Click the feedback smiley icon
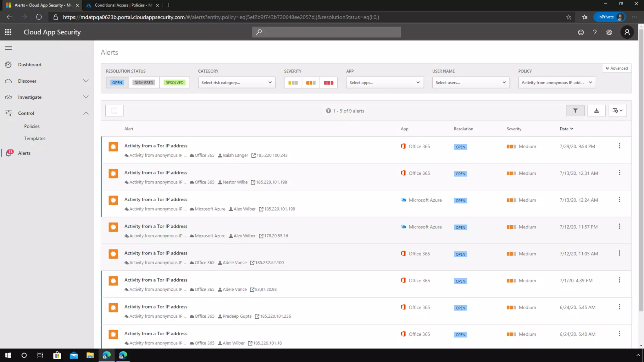The width and height of the screenshot is (644, 362). click(x=581, y=32)
